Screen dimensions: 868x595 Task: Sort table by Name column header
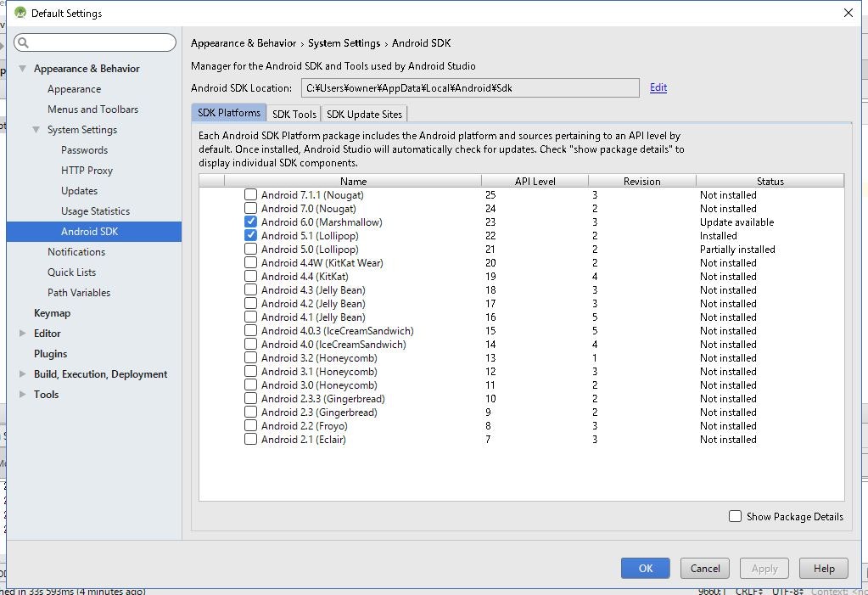pyautogui.click(x=353, y=181)
